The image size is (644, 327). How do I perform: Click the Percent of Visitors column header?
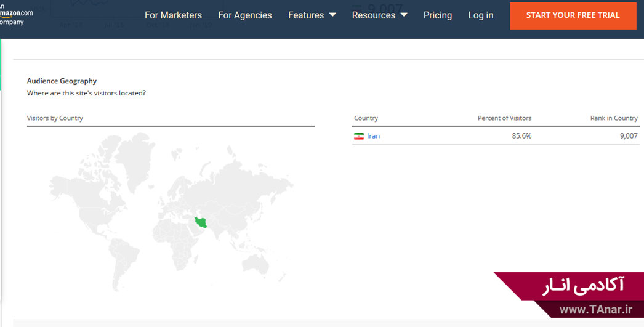point(504,118)
